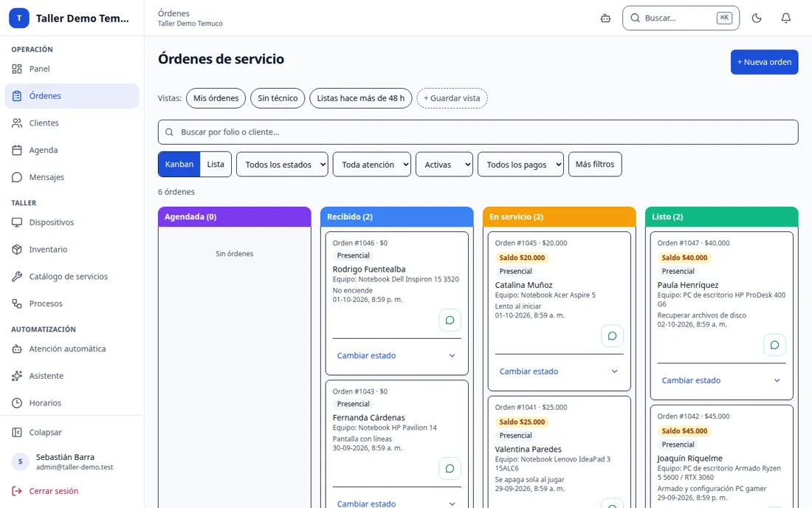Go to Agenda section
Image resolution: width=812 pixels, height=508 pixels.
[x=72, y=150]
